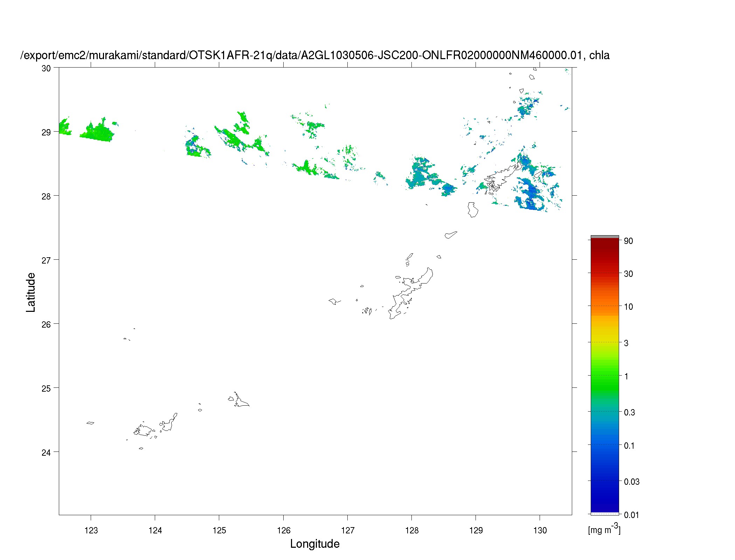The width and height of the screenshot is (735, 560).
Task: Click longitude tick label 130
Action: point(540,530)
